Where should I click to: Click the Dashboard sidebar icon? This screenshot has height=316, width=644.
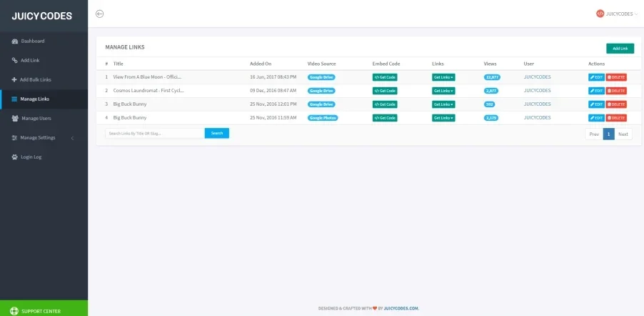(15, 41)
